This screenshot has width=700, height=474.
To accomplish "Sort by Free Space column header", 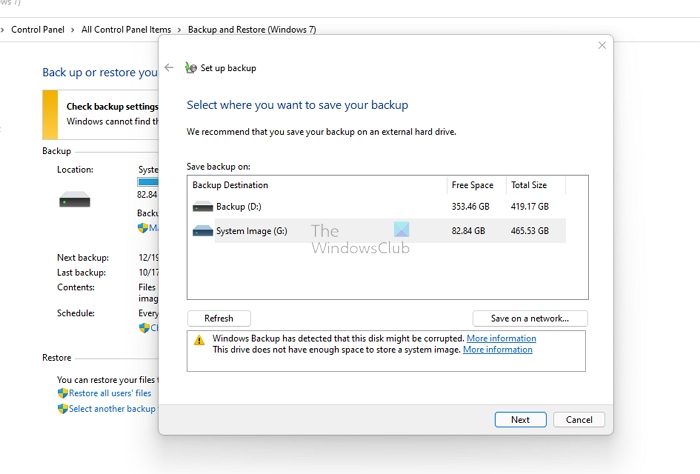I will tap(472, 185).
